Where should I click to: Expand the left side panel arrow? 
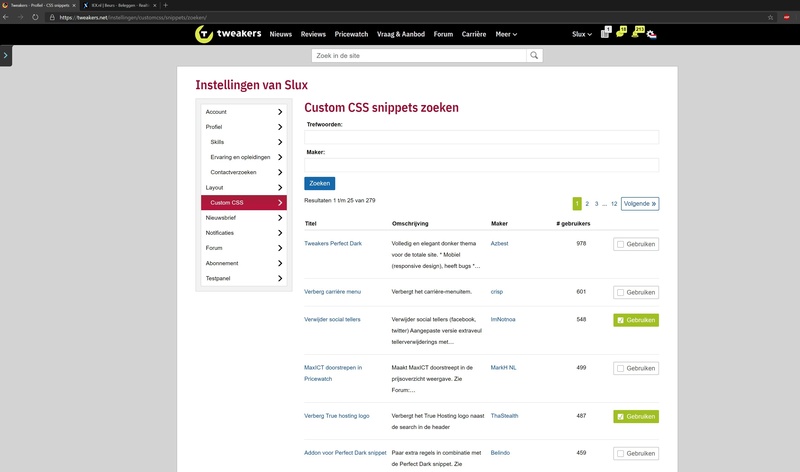(x=6, y=55)
